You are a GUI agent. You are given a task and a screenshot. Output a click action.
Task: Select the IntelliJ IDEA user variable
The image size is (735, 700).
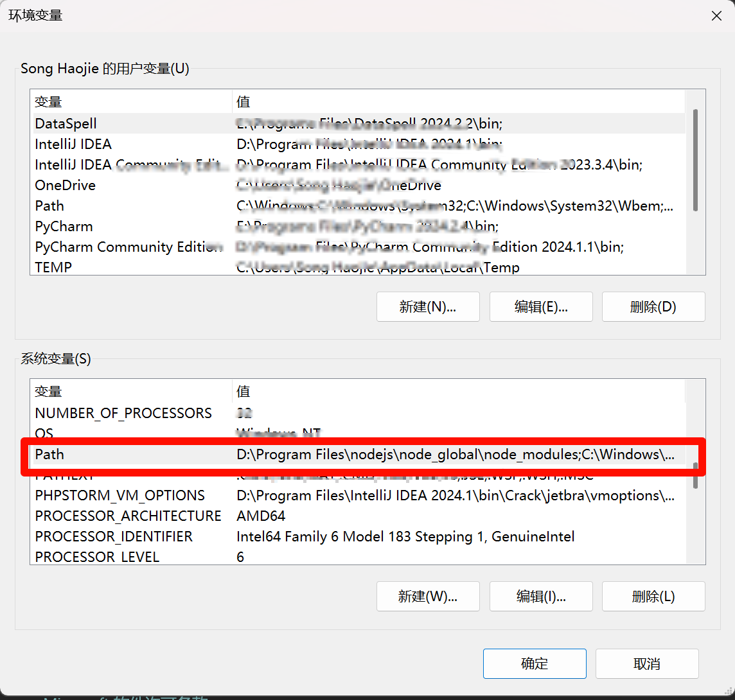128,144
